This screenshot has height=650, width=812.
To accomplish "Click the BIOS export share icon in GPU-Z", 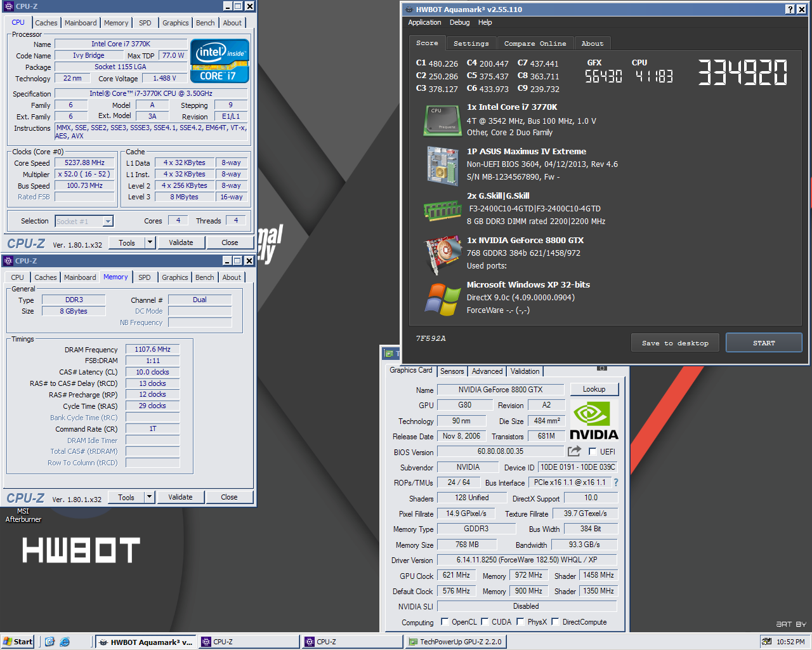I will click(574, 451).
